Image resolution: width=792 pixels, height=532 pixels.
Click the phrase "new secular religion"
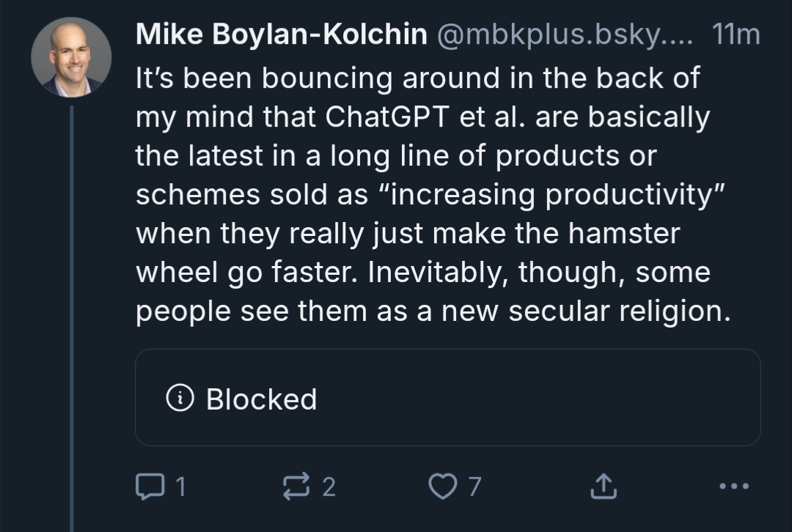click(595, 311)
